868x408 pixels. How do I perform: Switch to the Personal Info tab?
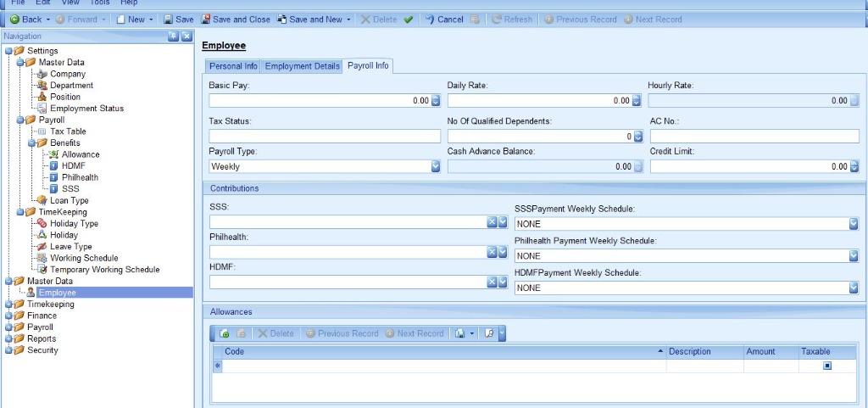pyautogui.click(x=233, y=66)
